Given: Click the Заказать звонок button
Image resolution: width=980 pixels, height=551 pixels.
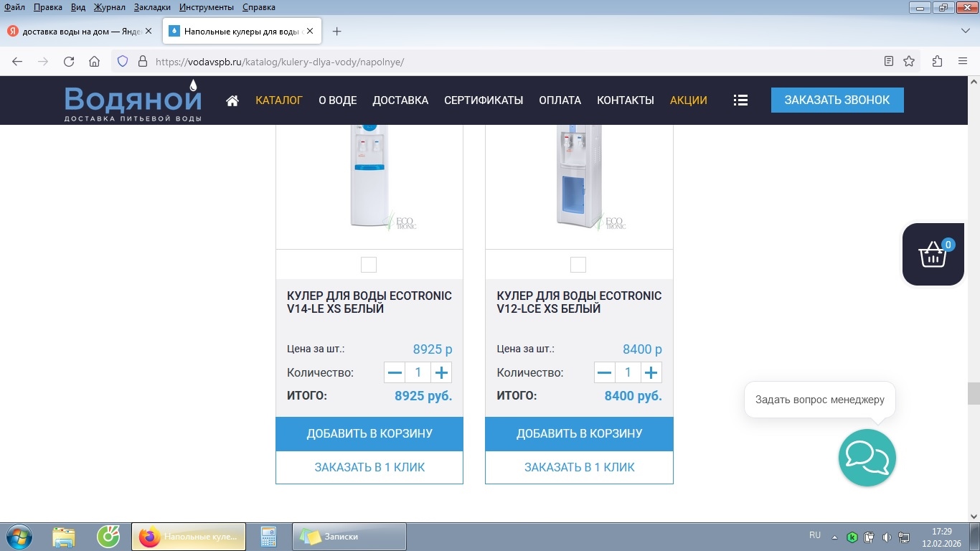Looking at the screenshot, I should 837,100.
